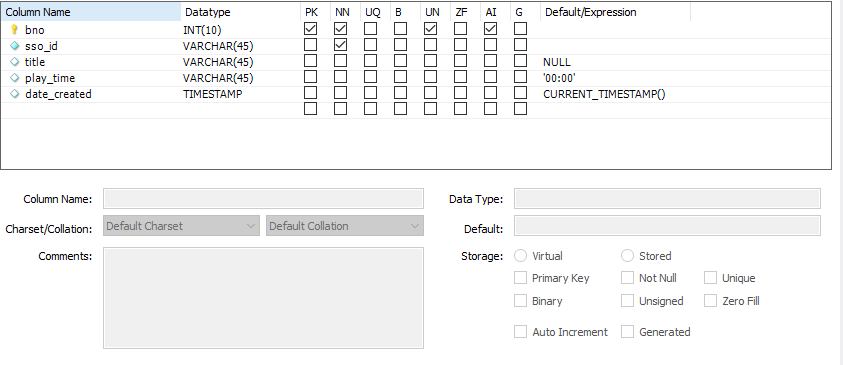Check NN checkbox for title row

(340, 60)
